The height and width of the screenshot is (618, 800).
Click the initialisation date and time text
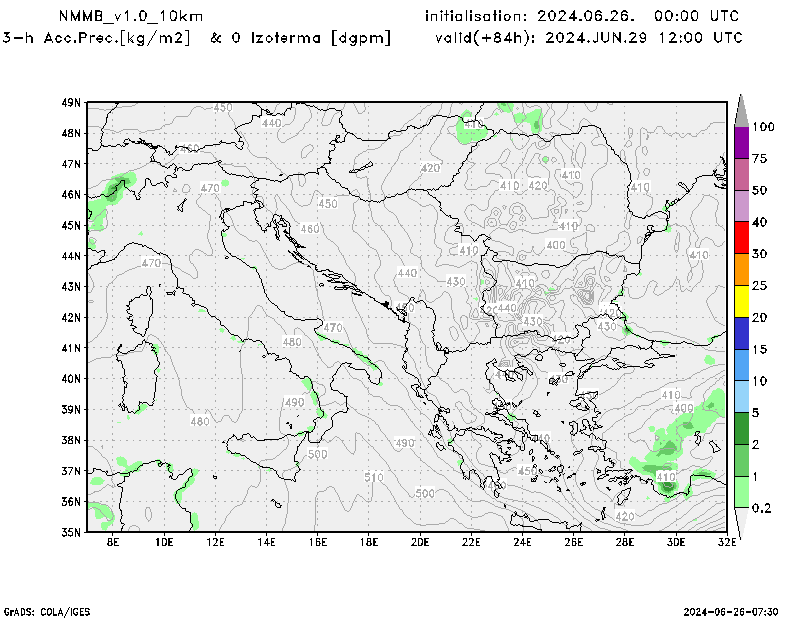click(x=582, y=16)
